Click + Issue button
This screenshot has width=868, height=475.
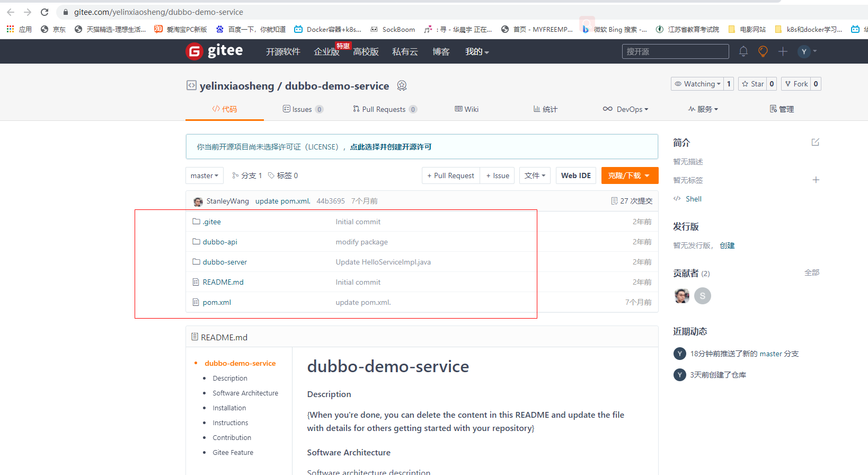[x=498, y=175]
